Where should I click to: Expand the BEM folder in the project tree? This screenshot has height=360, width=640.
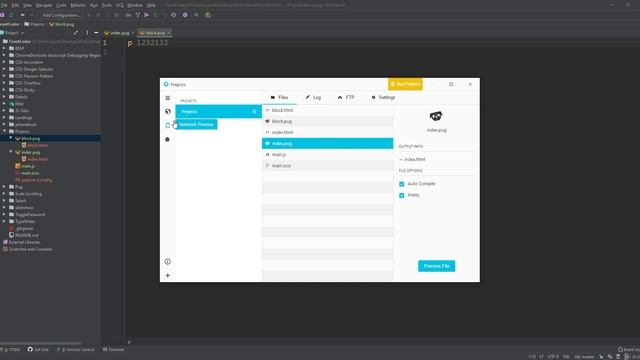[x=4, y=48]
